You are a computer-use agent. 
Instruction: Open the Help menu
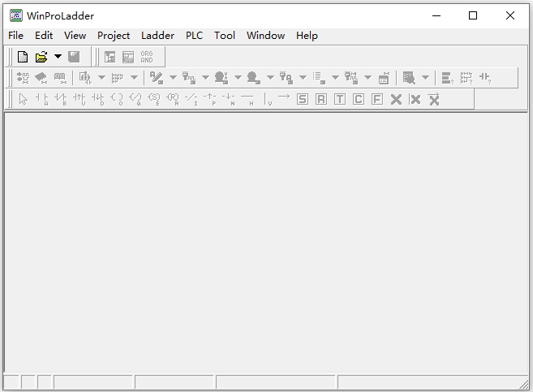tap(307, 36)
